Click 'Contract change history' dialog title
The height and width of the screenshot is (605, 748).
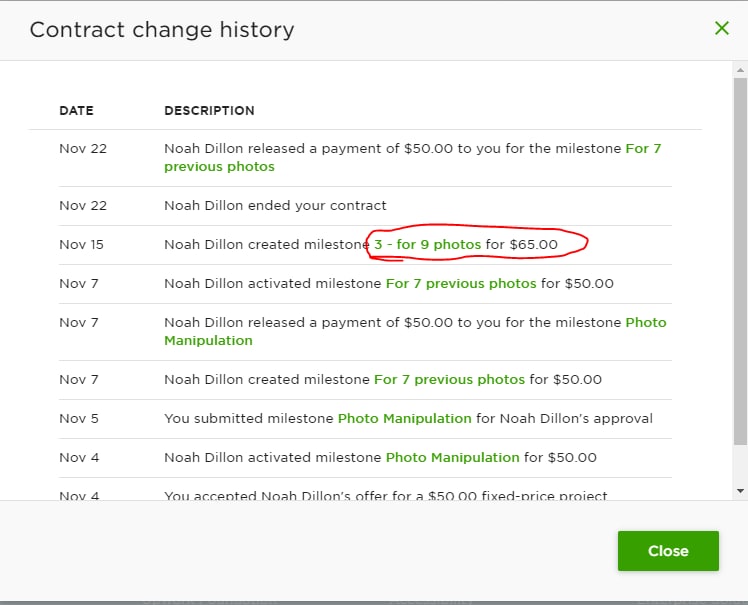pyautogui.click(x=162, y=30)
